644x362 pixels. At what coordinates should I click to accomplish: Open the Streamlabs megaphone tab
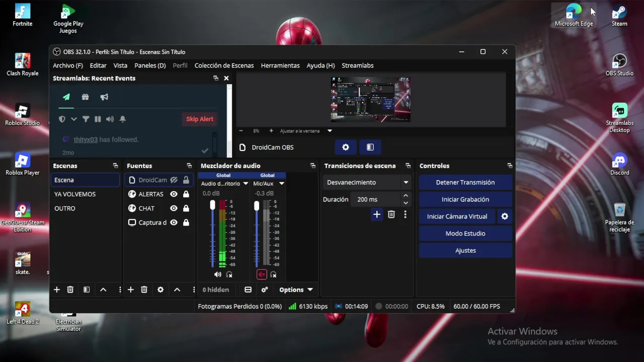[104, 97]
